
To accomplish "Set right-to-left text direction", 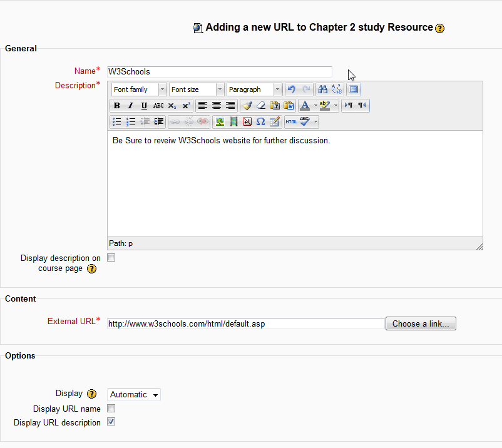I will (x=362, y=106).
